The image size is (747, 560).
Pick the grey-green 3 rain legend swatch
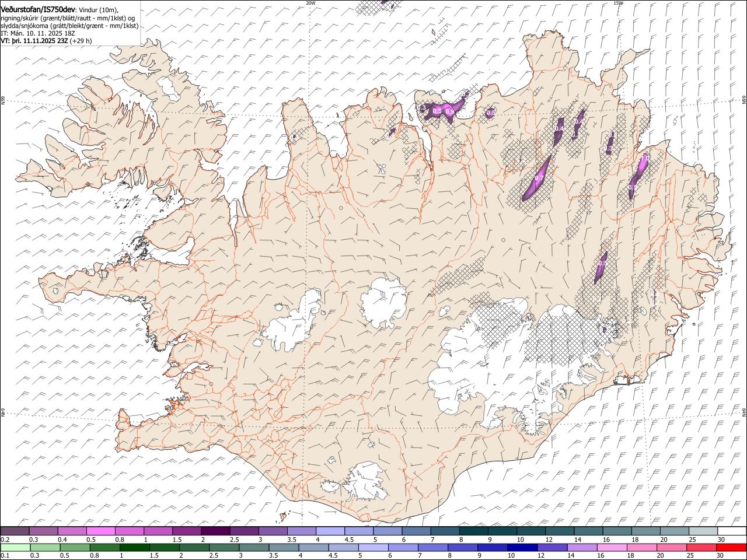tap(253, 547)
